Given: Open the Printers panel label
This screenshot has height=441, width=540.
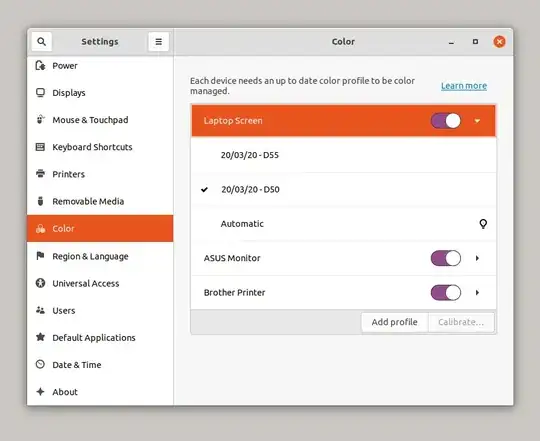Looking at the screenshot, I should pyautogui.click(x=69, y=174).
